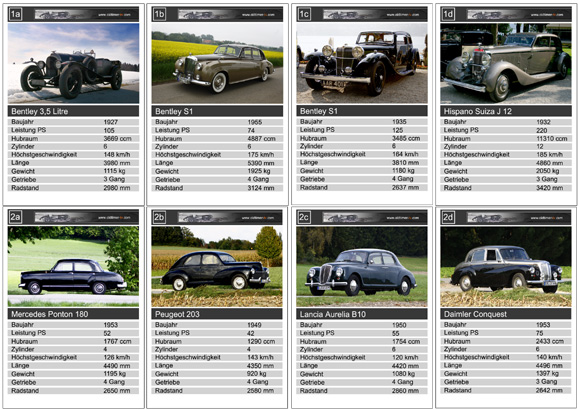This screenshot has height=410, width=580.
Task: Select the "Peugeot 203" title bar
Action: [217, 314]
